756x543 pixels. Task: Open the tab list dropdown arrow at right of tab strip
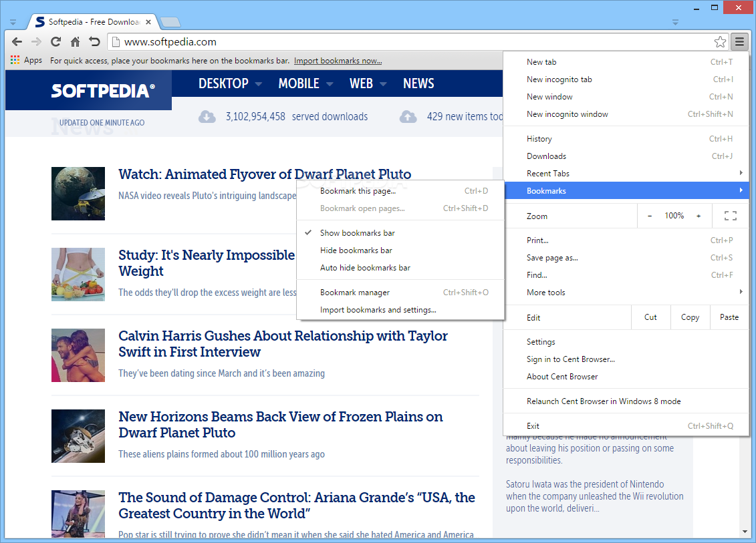pos(675,22)
